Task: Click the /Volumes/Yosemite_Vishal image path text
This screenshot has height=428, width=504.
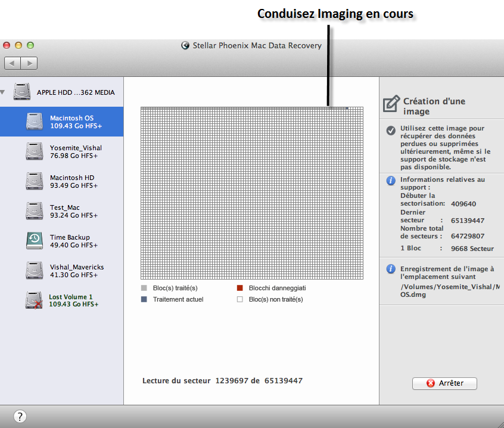Action: pos(450,290)
